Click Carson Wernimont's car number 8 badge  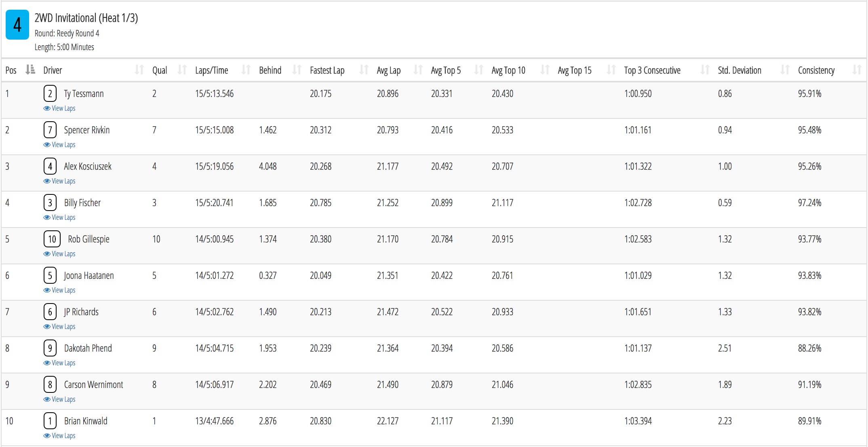[50, 385]
